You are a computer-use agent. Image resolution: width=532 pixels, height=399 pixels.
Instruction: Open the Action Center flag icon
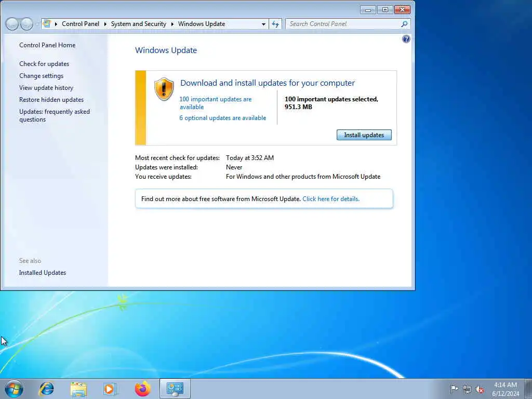click(454, 389)
